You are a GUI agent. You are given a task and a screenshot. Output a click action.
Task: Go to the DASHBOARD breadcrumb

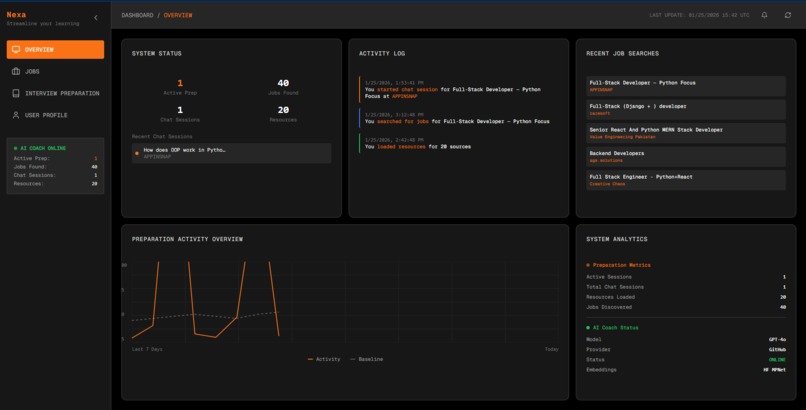point(137,15)
